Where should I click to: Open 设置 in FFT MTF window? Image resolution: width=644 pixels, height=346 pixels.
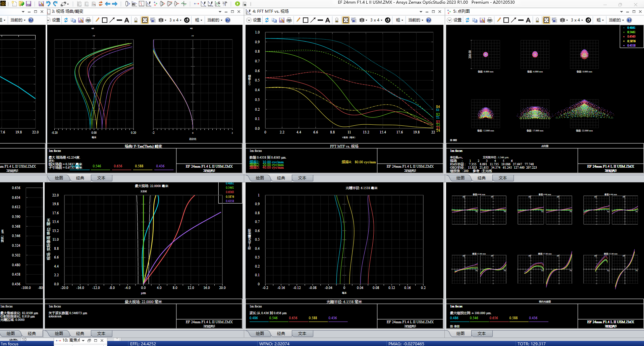click(257, 20)
